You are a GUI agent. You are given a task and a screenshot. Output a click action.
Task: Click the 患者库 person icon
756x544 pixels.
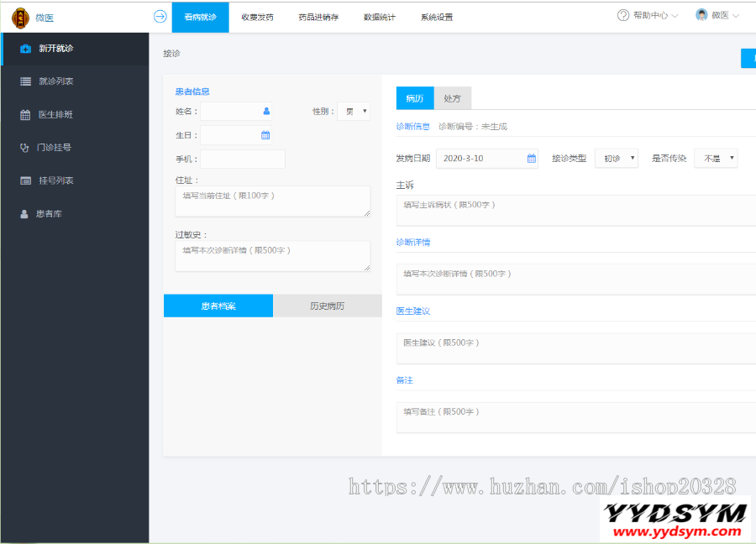coord(24,214)
